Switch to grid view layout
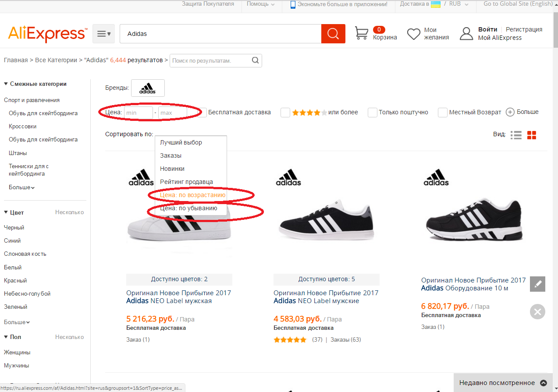Viewport: 558px width, 392px height. (532, 135)
